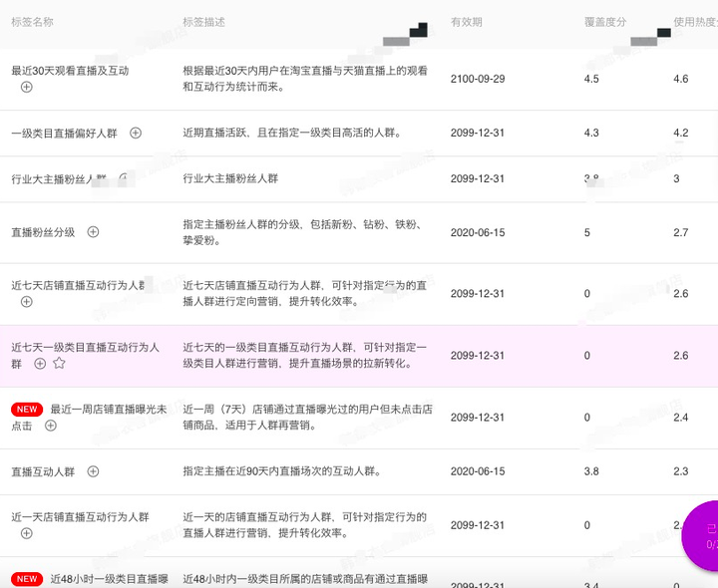The height and width of the screenshot is (588, 718).
Task: Select tag name 一级类目直播偏好人群
Action: tap(64, 134)
